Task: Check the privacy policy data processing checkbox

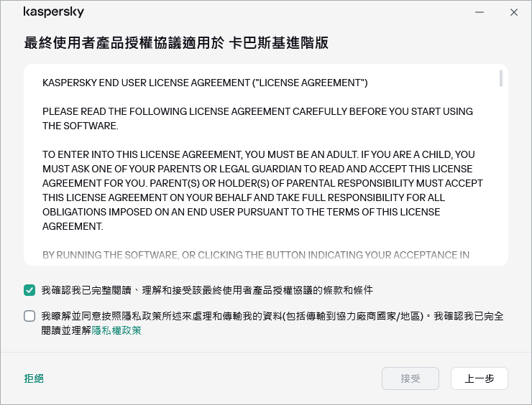Action: tap(29, 316)
